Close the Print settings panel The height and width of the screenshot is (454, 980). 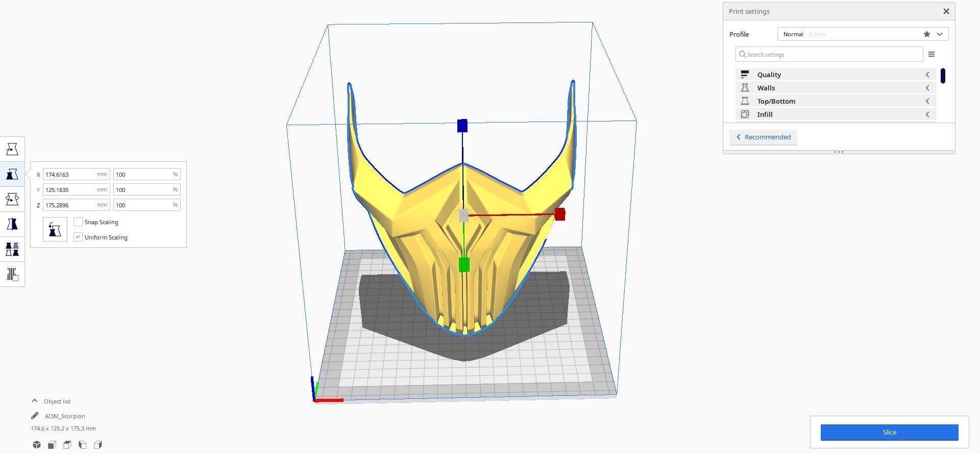coord(946,11)
